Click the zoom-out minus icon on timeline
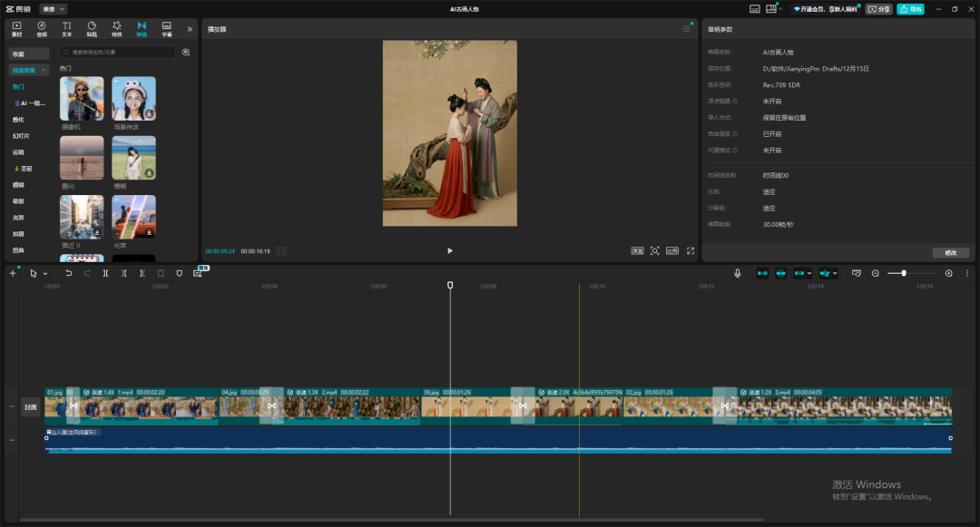This screenshot has height=527, width=980. [876, 273]
